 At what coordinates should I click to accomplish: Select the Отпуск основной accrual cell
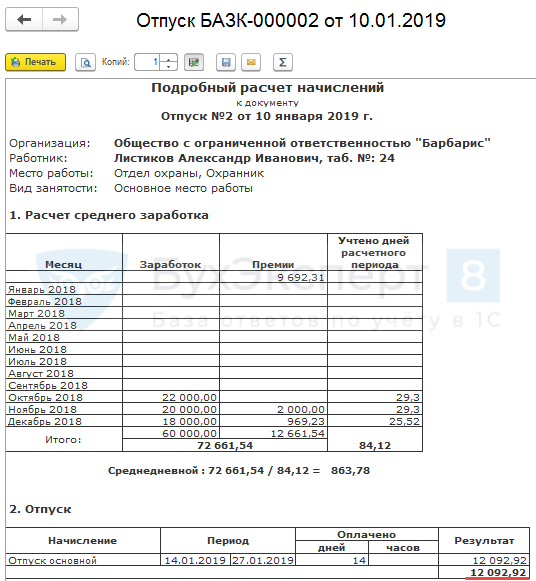pos(83,560)
